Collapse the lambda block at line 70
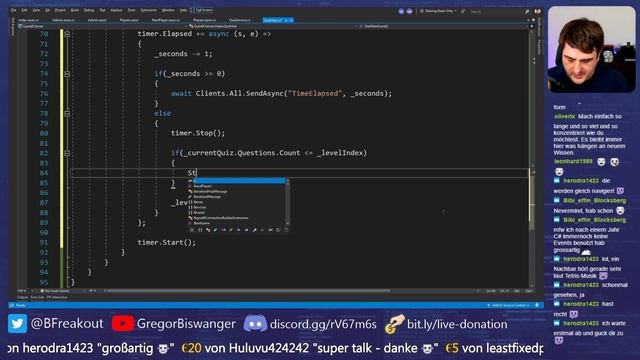This screenshot has width=640, height=360. (x=67, y=34)
